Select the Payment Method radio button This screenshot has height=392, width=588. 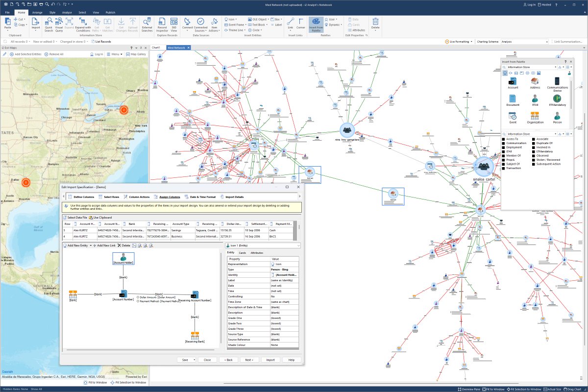[138, 301]
